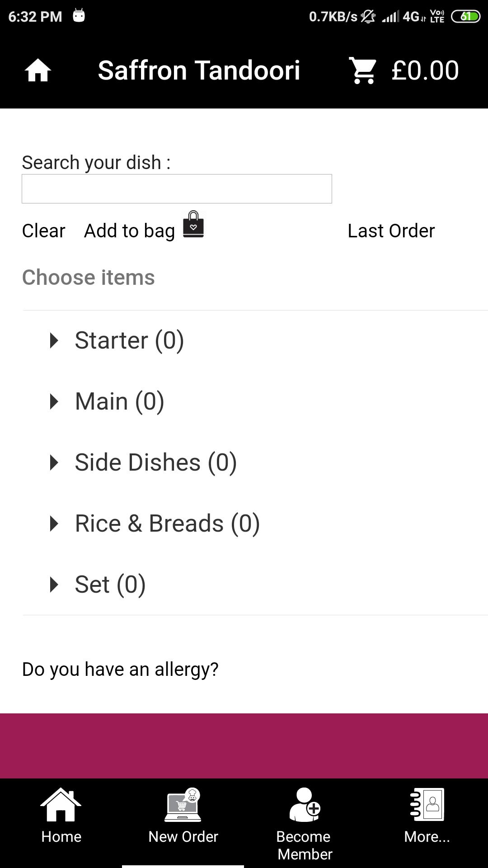This screenshot has width=488, height=868.
Task: Select the New Order tab label
Action: click(183, 837)
